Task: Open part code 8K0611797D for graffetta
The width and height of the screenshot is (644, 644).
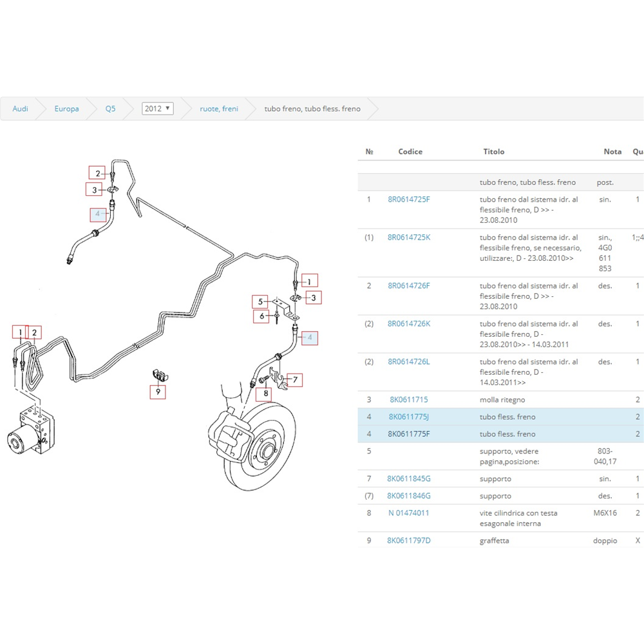Action: click(408, 541)
